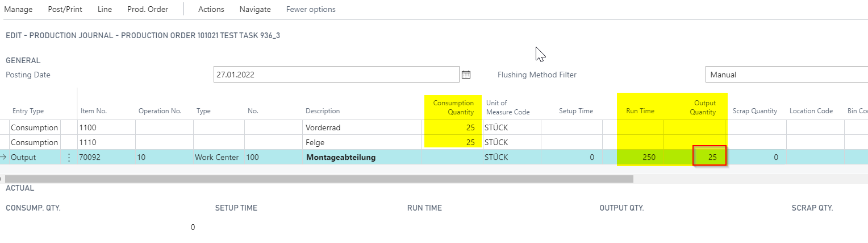
Task: Click the Description column header
Action: (x=322, y=111)
